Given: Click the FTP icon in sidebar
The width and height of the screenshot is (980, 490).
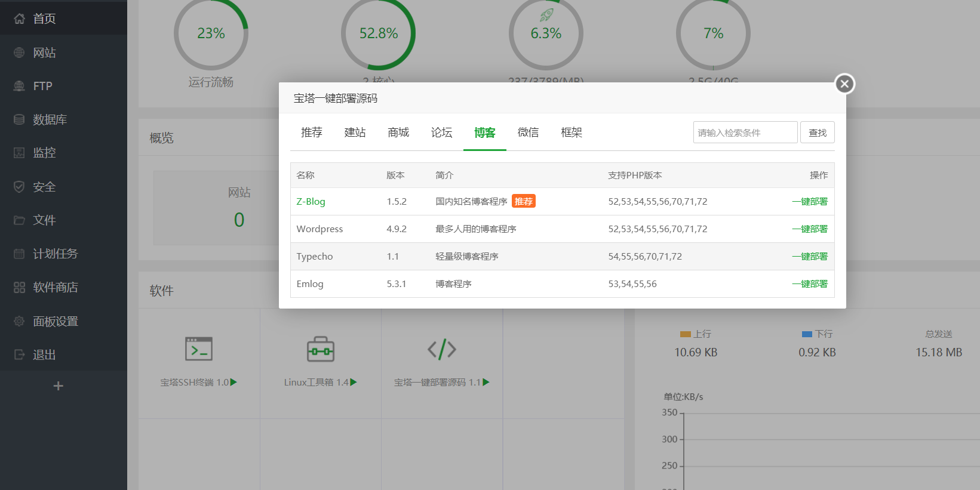Looking at the screenshot, I should coord(19,86).
